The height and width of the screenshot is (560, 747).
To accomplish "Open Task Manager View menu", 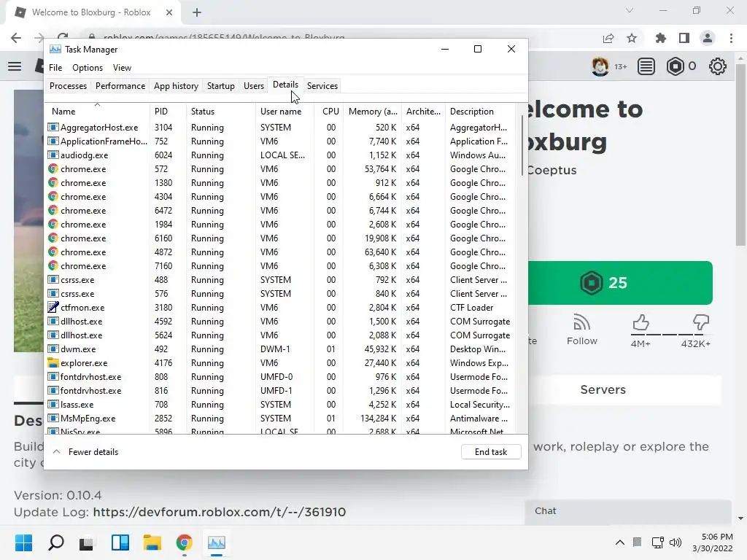I will pyautogui.click(x=122, y=68).
